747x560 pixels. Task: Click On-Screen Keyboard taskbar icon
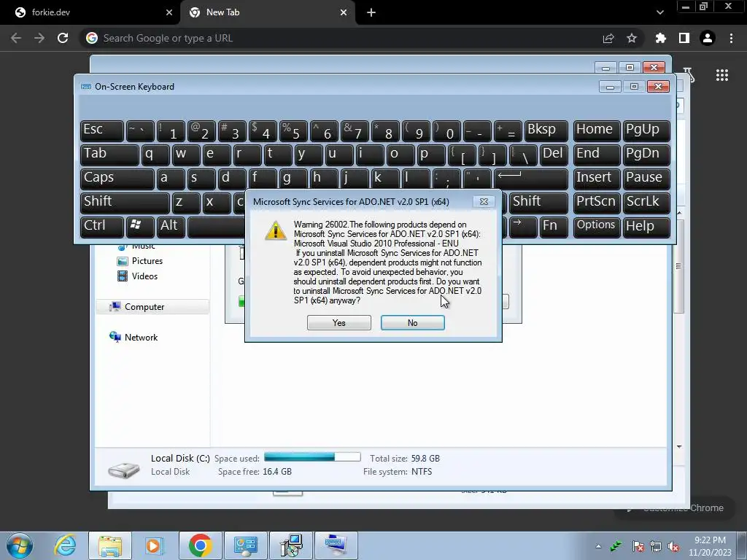coord(336,545)
